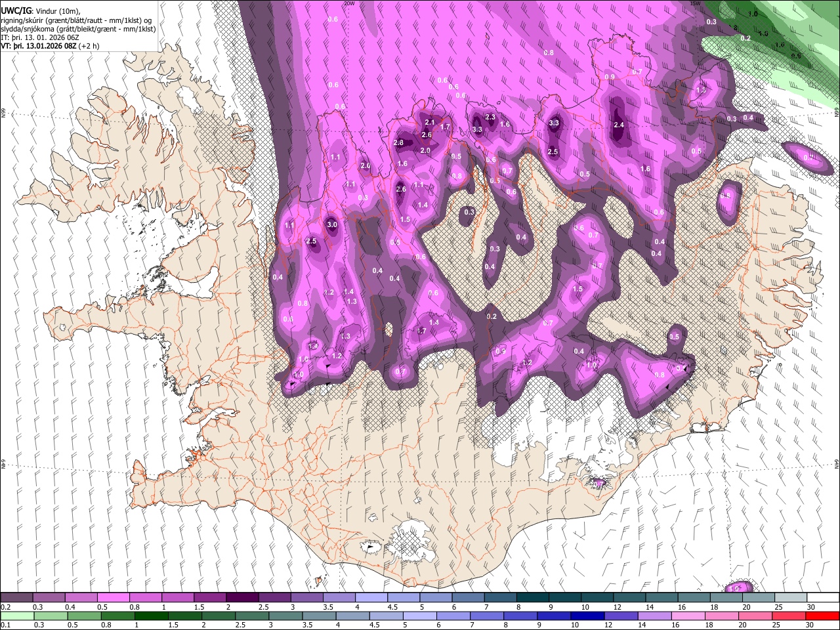Image resolution: width=840 pixels, height=630 pixels.
Task: Select the dark teal upper swatch at 8
Action: [533, 598]
